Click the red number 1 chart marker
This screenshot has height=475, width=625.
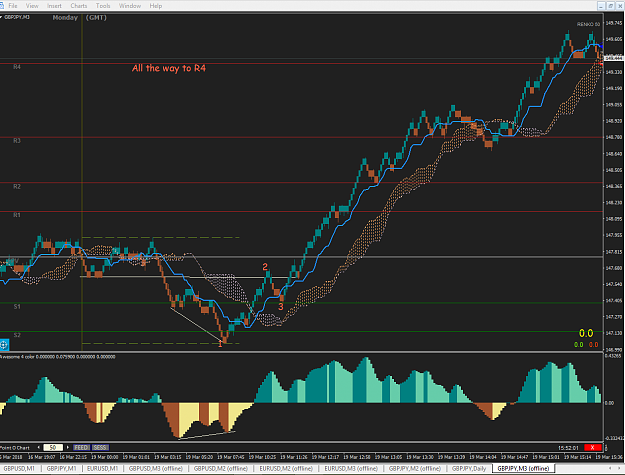(220, 344)
